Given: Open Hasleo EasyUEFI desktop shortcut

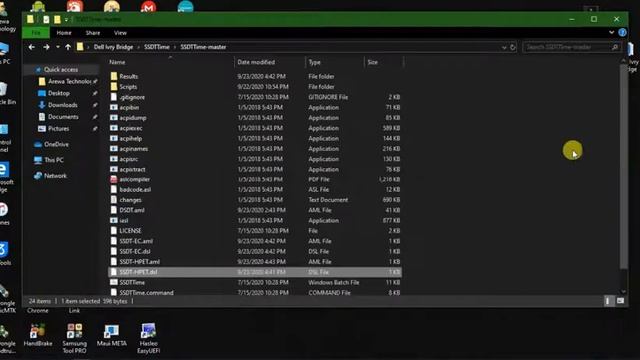Looking at the screenshot, I should (149, 338).
